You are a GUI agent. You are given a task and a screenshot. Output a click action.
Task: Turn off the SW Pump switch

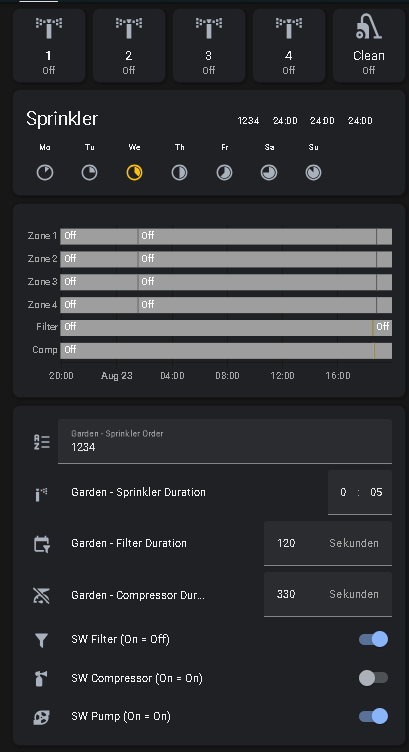pyautogui.click(x=374, y=716)
